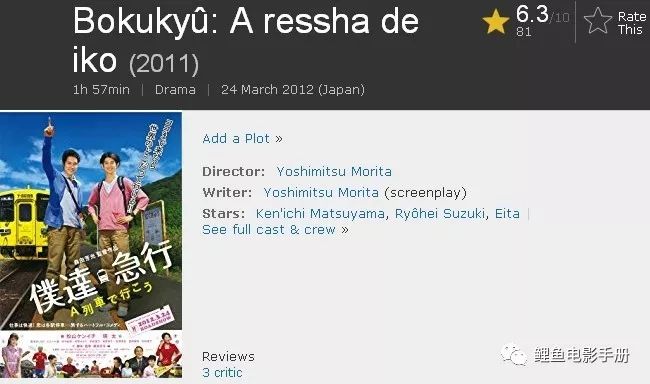650x384 pixels.
Task: Open Eita's profile link
Action: (507, 214)
